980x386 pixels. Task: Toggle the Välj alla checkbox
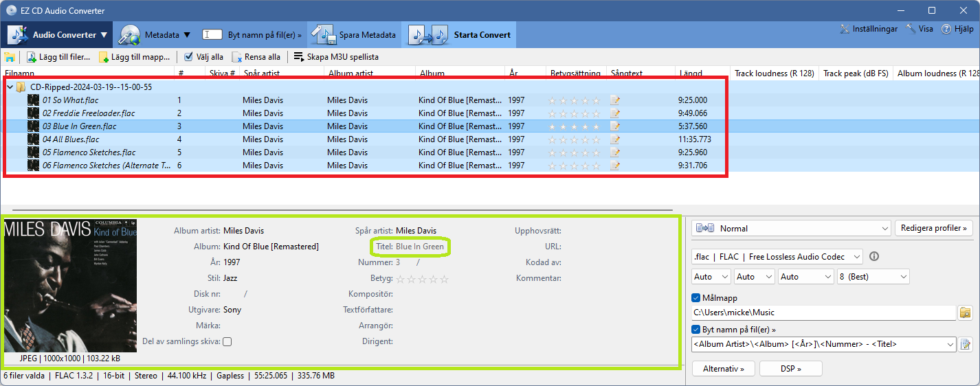[x=188, y=57]
